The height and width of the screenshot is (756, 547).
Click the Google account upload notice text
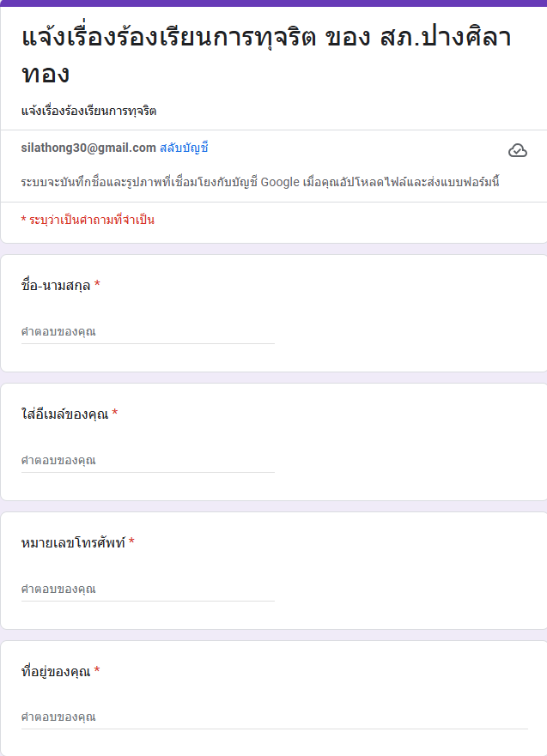click(260, 182)
